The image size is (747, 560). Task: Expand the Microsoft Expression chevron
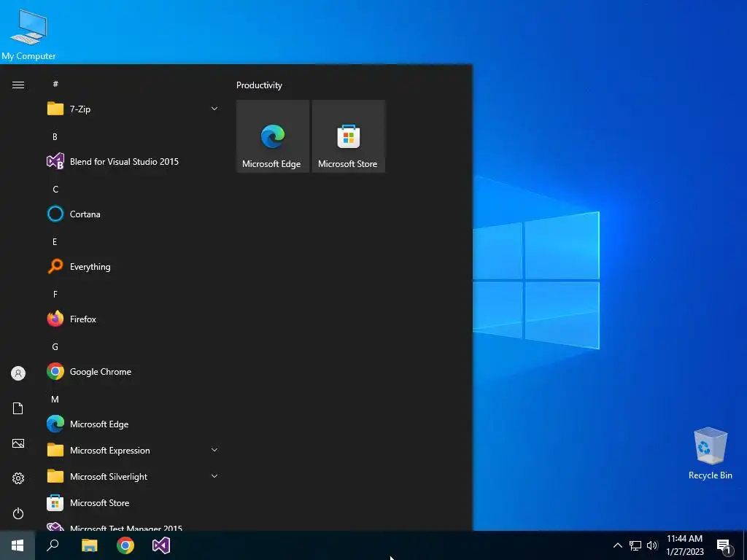click(214, 450)
